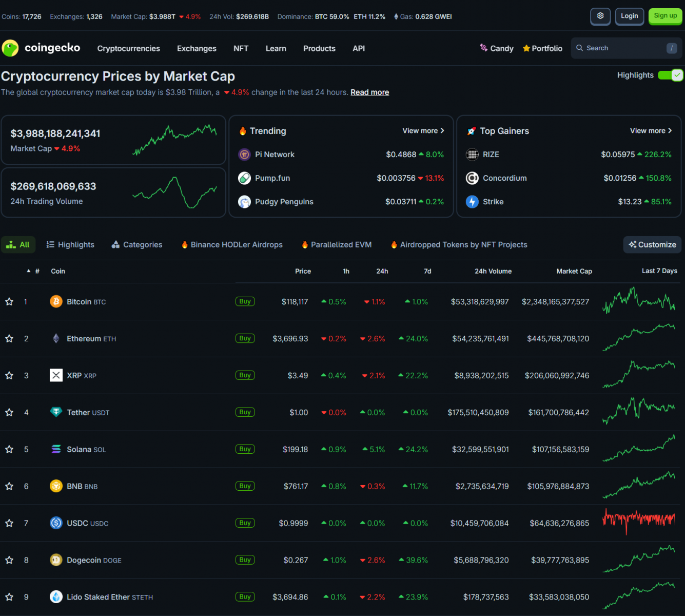Image resolution: width=685 pixels, height=616 pixels.
Task: Favorite XRP with the star
Action: pos(9,376)
